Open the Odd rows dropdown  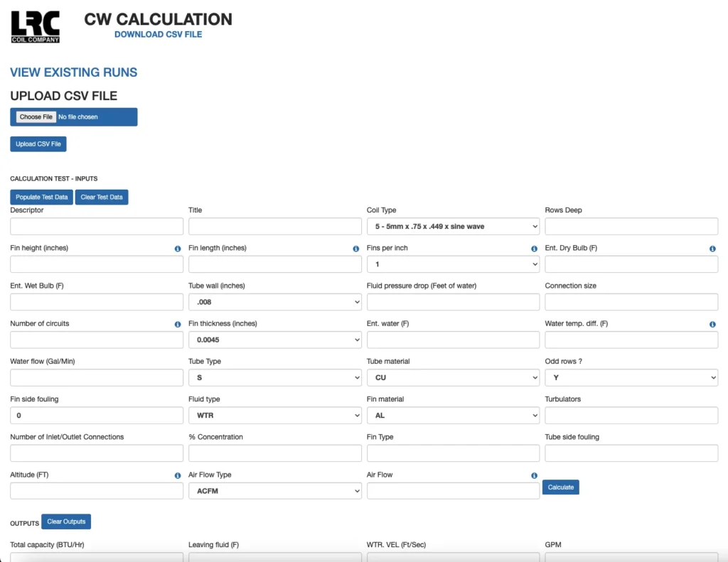coord(631,378)
